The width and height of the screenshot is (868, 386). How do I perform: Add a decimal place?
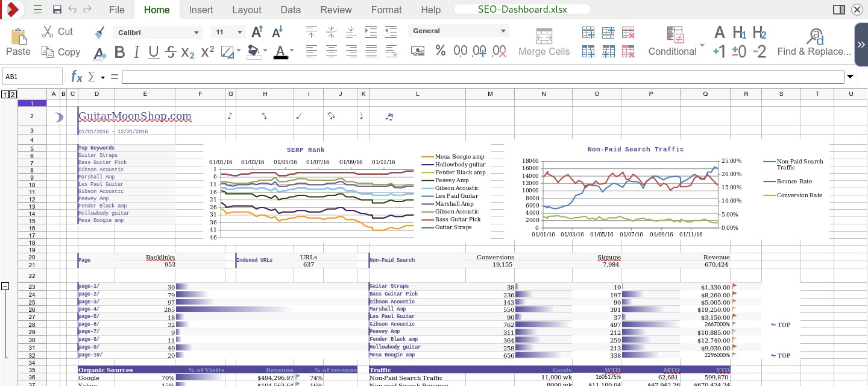480,52
